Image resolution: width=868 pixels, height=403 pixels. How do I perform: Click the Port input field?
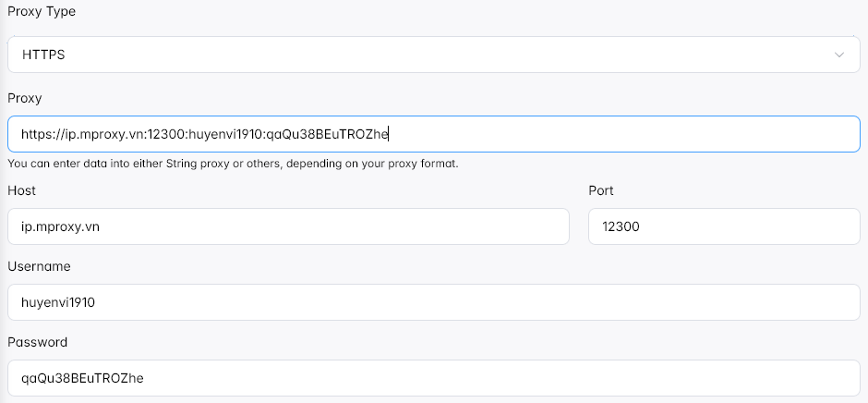(x=724, y=226)
